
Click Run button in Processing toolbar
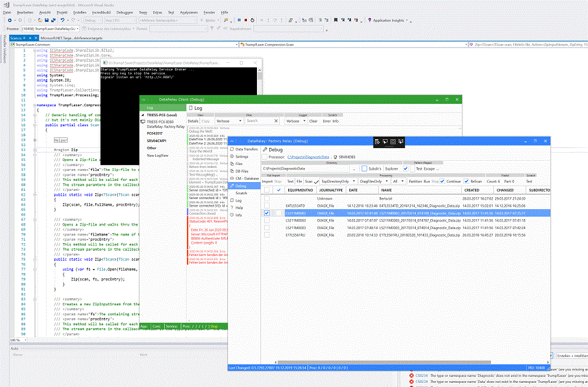click(427, 181)
